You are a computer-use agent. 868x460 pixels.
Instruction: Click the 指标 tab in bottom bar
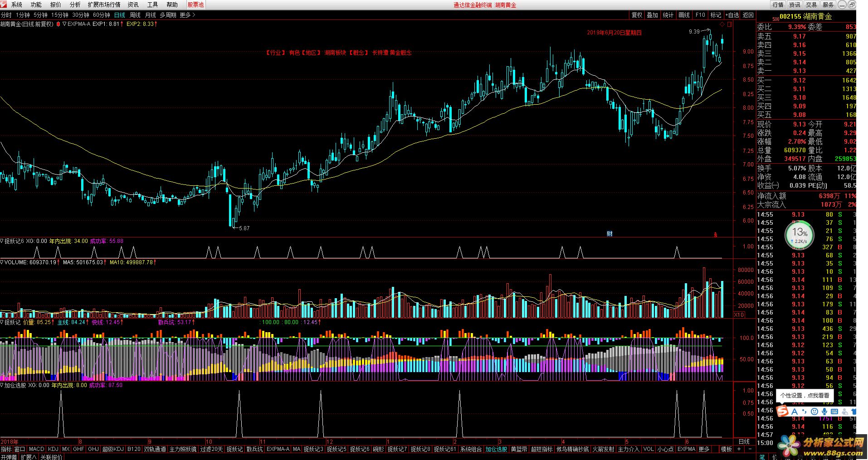(x=6, y=449)
